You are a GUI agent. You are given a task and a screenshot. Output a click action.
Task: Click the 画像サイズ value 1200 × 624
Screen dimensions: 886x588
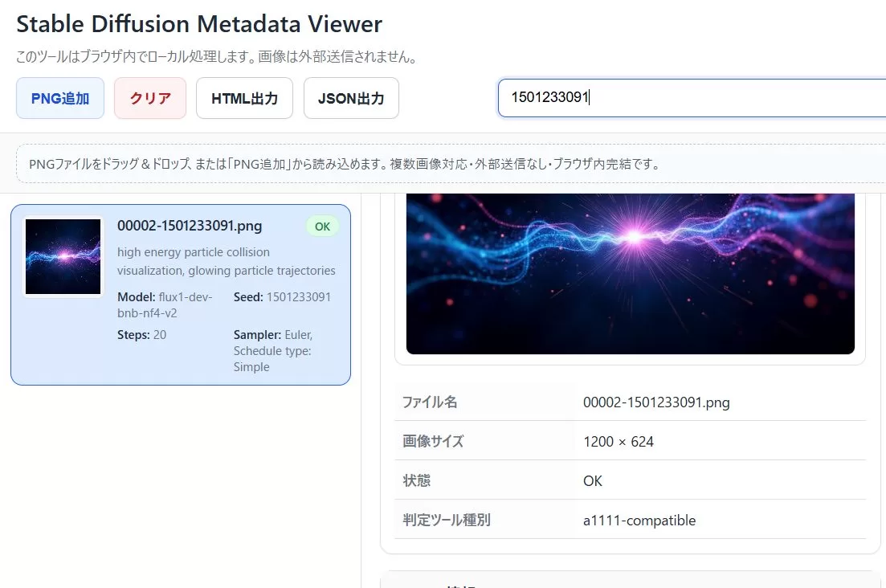[618, 442]
